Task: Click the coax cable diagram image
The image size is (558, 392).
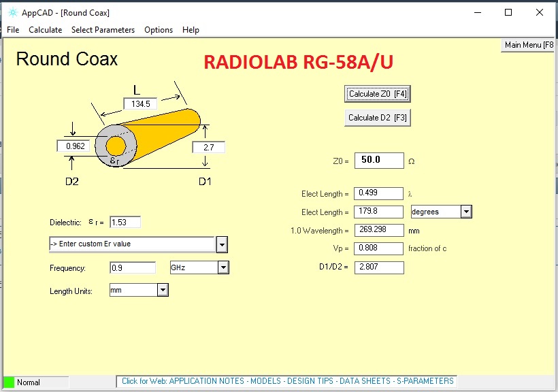Action: (x=148, y=139)
